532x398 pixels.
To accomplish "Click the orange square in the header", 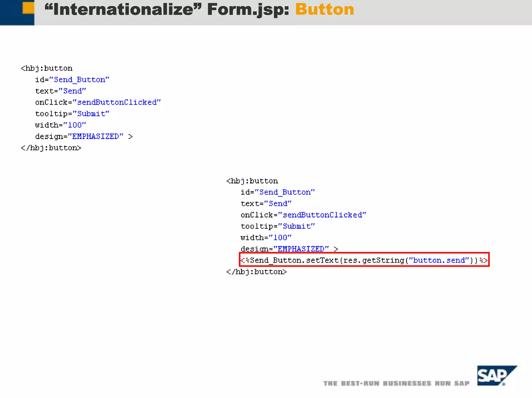I will 28,8.
